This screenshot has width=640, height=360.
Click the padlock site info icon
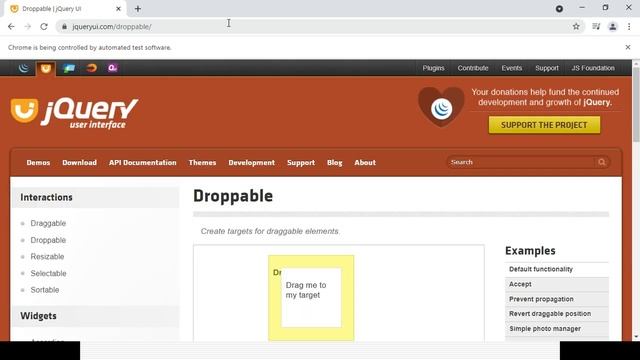64,27
